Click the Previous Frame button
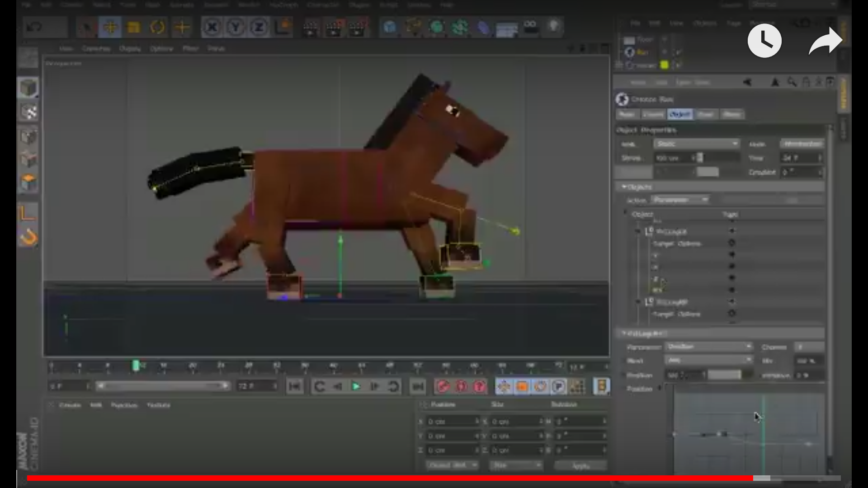The image size is (868, 488). 338,386
